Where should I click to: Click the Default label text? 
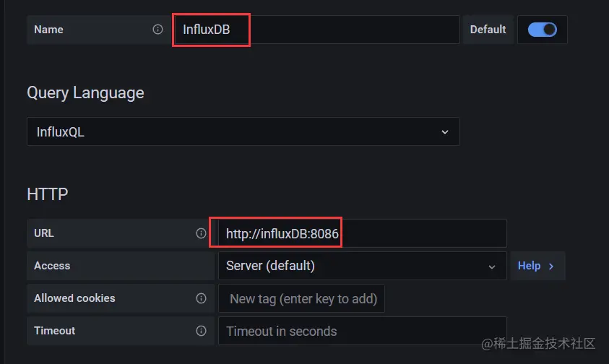488,30
